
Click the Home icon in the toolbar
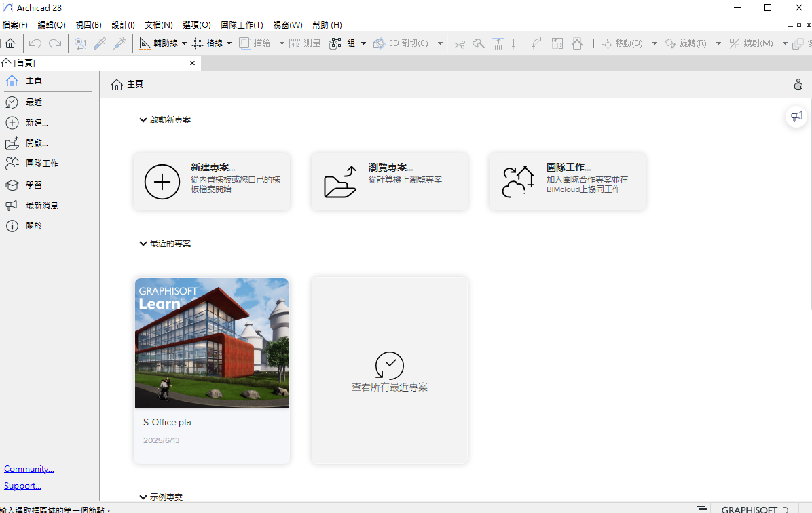pos(10,43)
